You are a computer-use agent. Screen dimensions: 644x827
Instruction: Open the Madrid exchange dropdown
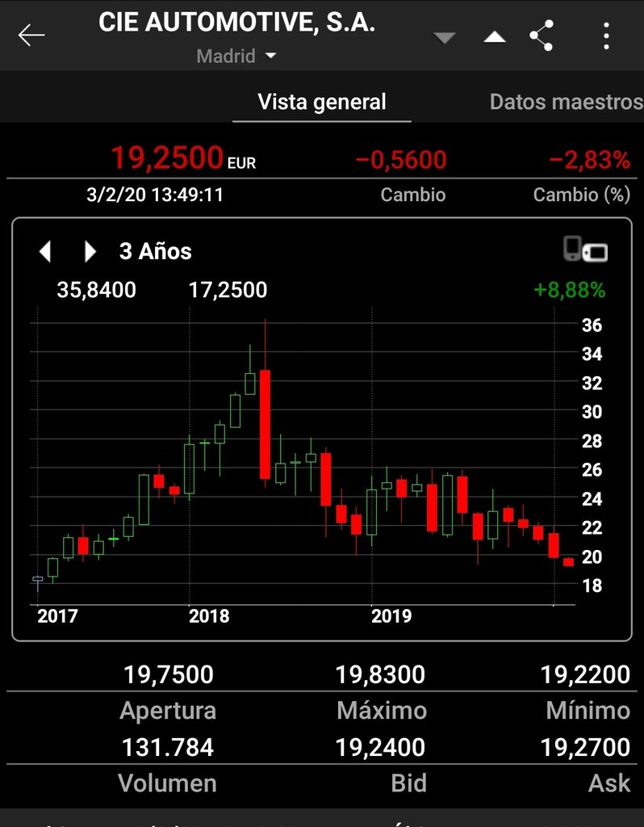236,56
